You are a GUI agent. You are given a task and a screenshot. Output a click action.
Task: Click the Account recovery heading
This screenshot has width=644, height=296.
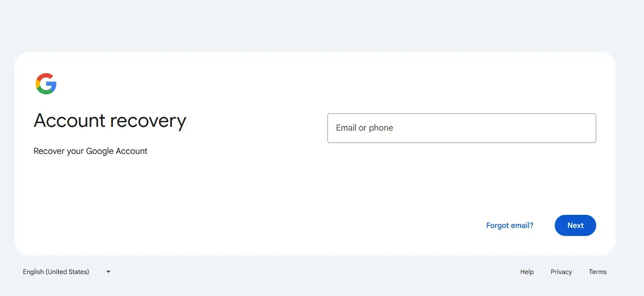coord(110,121)
